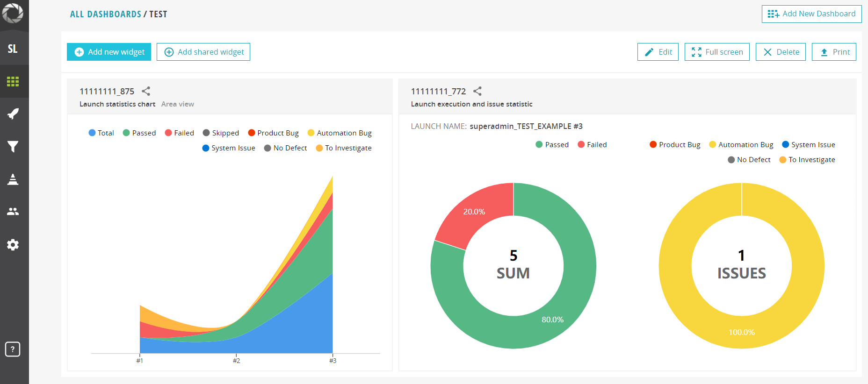Image resolution: width=868 pixels, height=384 pixels.
Task: Go to All Dashboards breadcrumb
Action: [x=106, y=14]
